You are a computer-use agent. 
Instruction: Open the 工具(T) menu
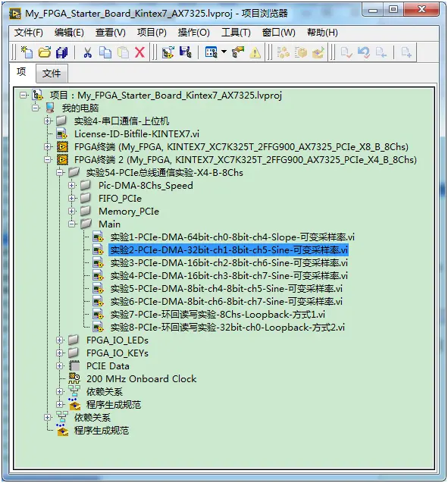pyautogui.click(x=236, y=33)
